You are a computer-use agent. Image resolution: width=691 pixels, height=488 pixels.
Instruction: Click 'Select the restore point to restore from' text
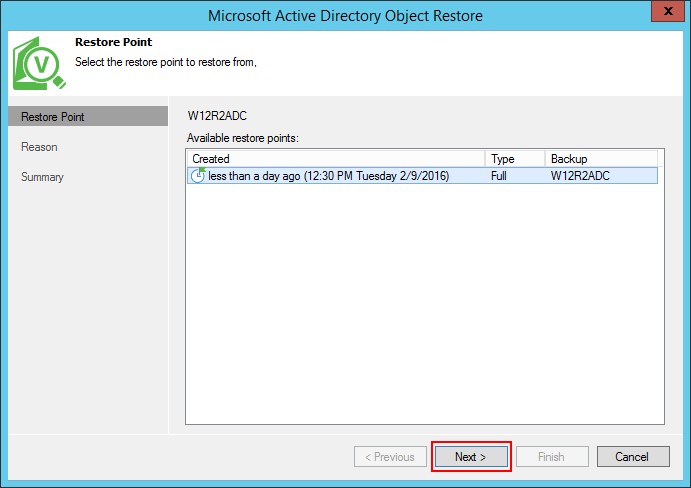pyautogui.click(x=166, y=62)
